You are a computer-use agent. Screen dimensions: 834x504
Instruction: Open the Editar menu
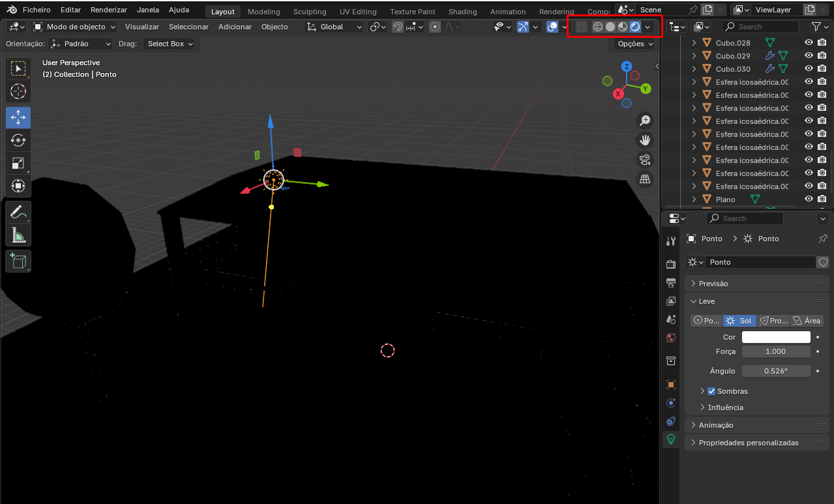(x=70, y=10)
